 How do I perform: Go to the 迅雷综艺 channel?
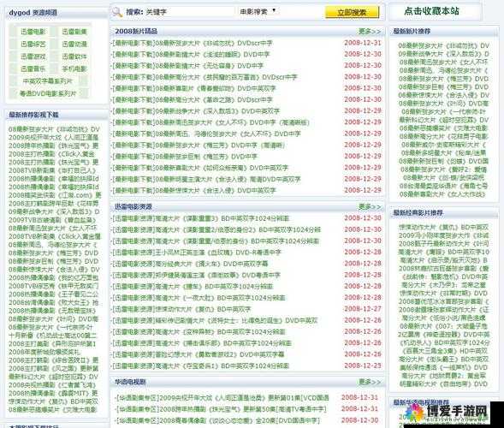pos(33,44)
